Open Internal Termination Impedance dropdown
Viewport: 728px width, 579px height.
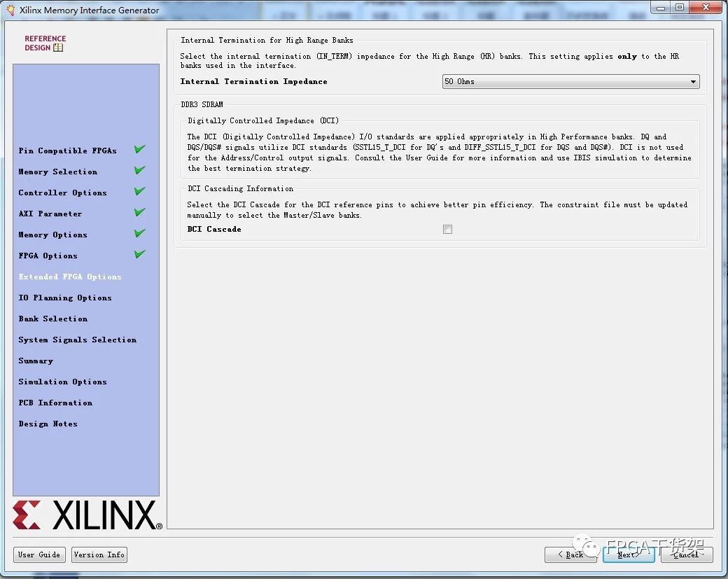[x=570, y=82]
